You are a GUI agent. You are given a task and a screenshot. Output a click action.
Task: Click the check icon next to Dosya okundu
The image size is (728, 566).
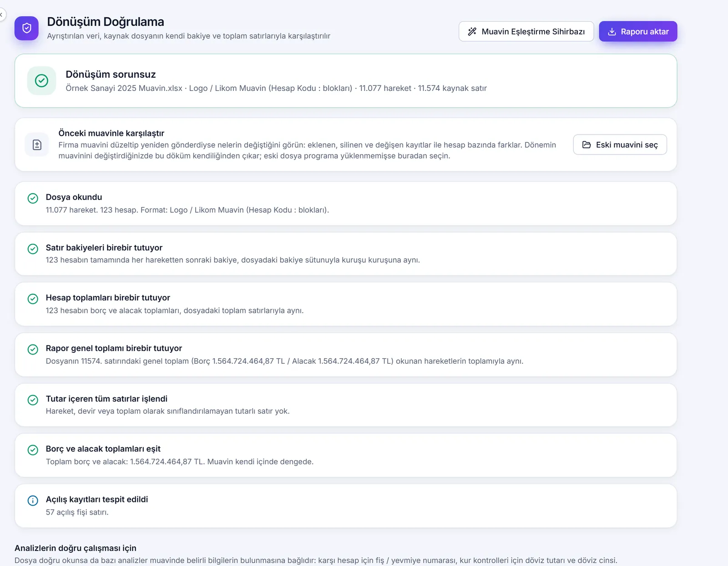click(x=33, y=198)
